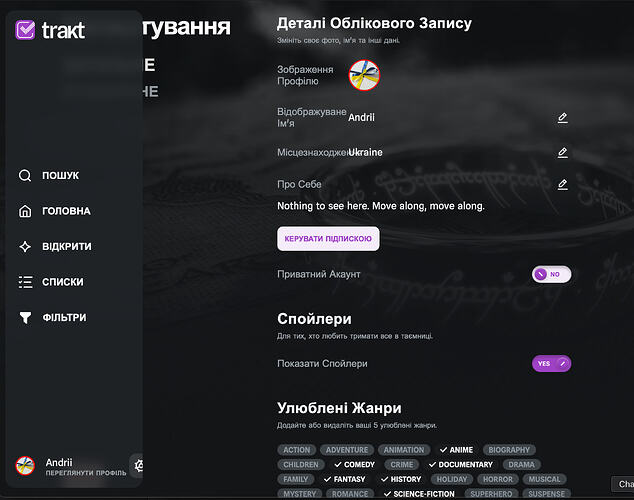Click sidebar Andrii avatar thumbnail

tap(25, 466)
